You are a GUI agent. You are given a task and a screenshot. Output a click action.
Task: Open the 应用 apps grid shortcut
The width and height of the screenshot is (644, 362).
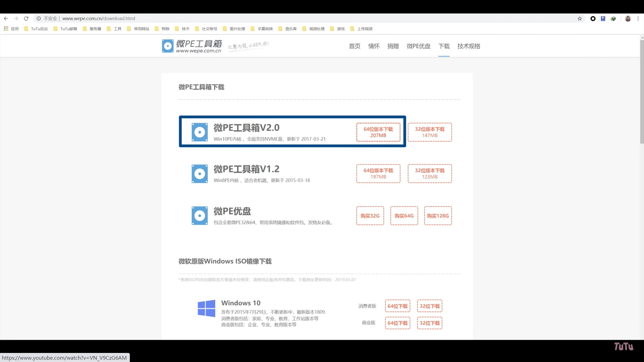[x=11, y=29]
